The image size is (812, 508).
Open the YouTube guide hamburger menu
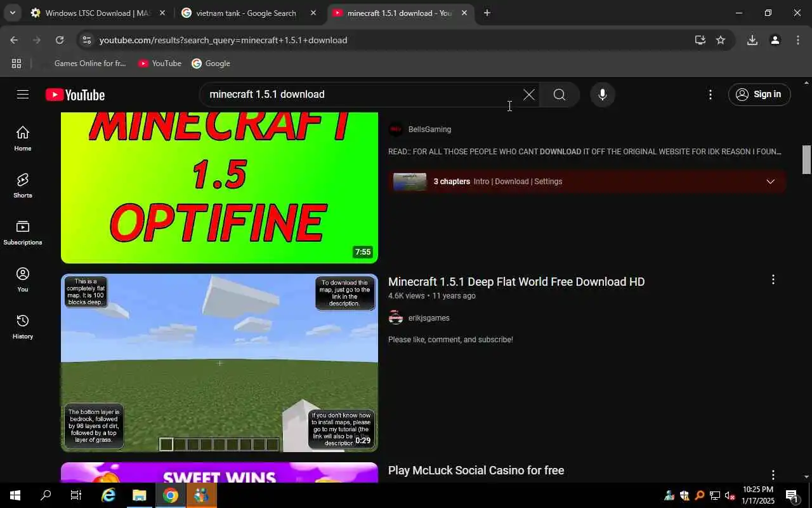tap(23, 95)
